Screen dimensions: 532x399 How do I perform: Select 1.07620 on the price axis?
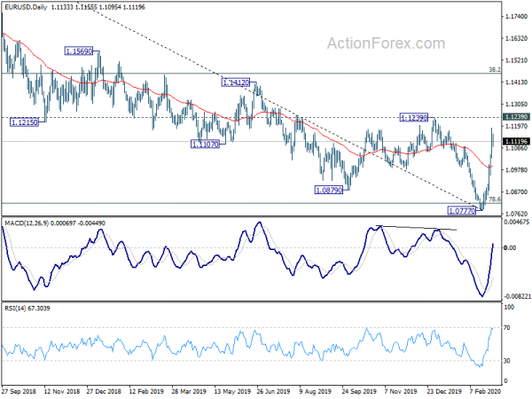coord(516,214)
